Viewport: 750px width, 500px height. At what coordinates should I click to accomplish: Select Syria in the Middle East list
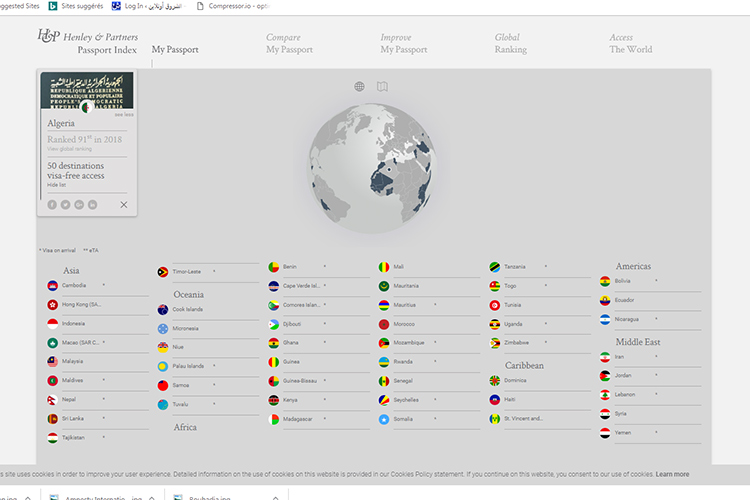(x=620, y=413)
